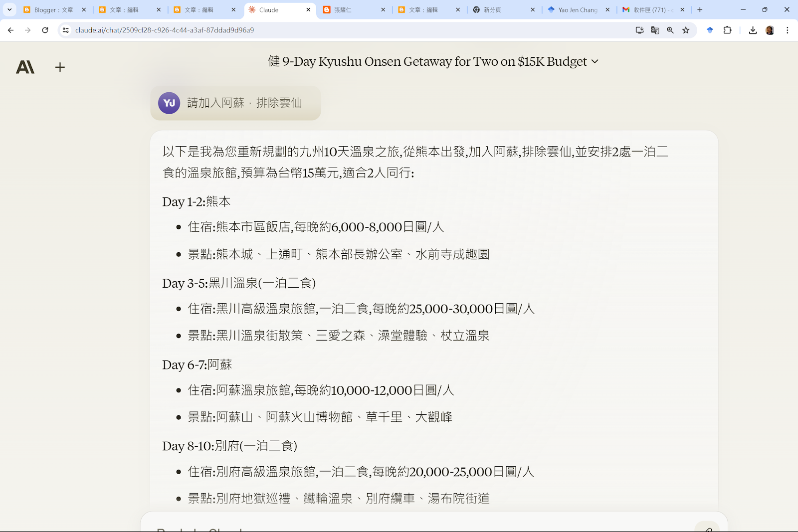Click the 住宿:熊本市區飯店 bullet

point(316,227)
